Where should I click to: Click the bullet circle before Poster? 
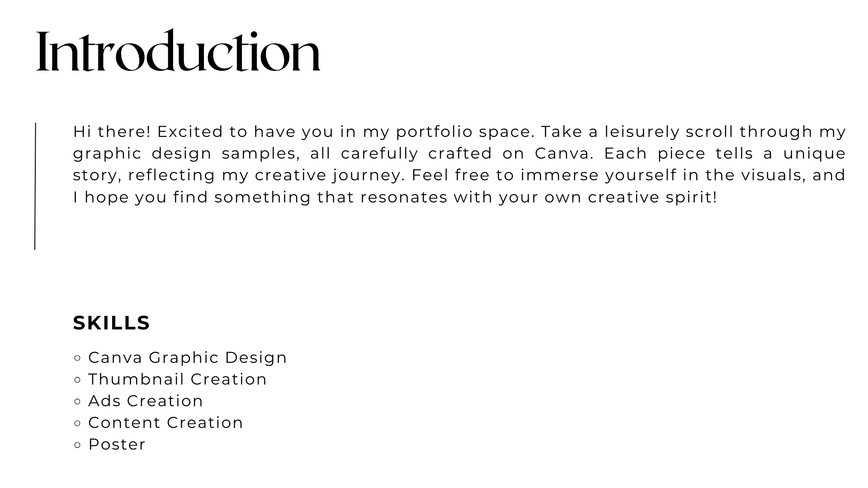click(77, 445)
